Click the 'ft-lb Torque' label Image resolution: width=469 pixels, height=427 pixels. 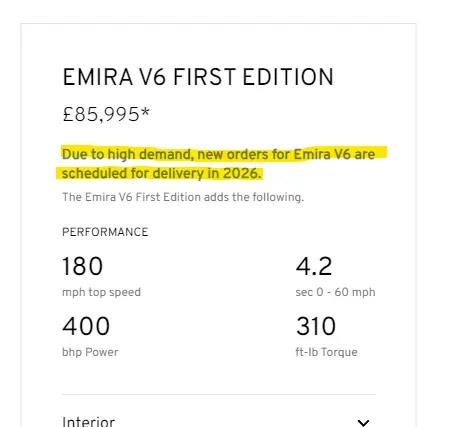point(326,352)
